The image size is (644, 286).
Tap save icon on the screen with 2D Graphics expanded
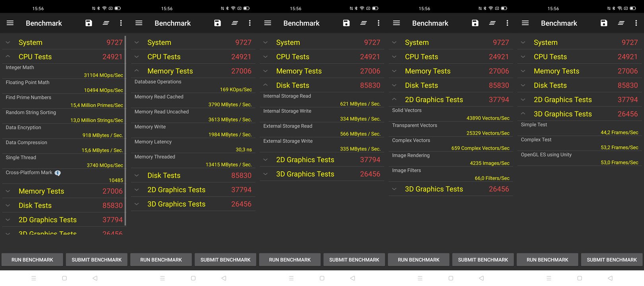point(475,23)
